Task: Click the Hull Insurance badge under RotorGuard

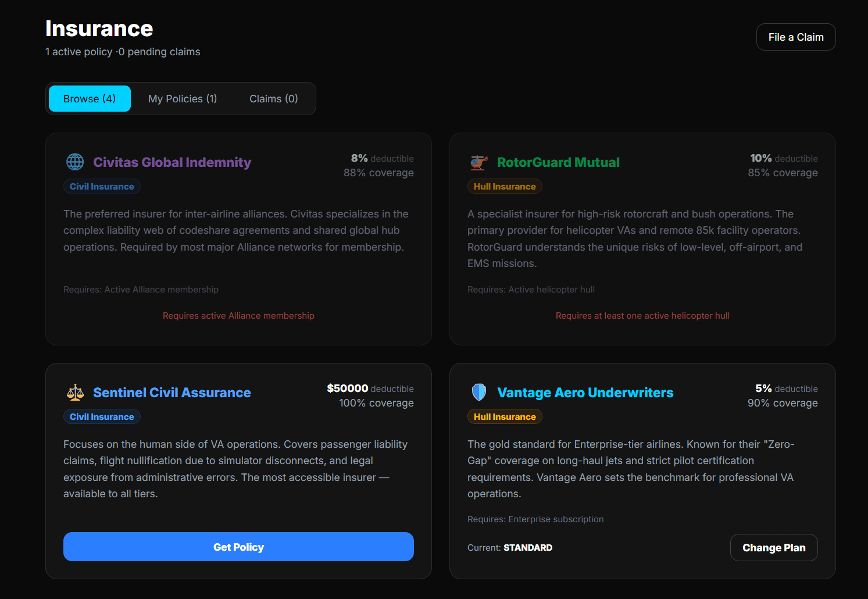Action: [x=505, y=187]
